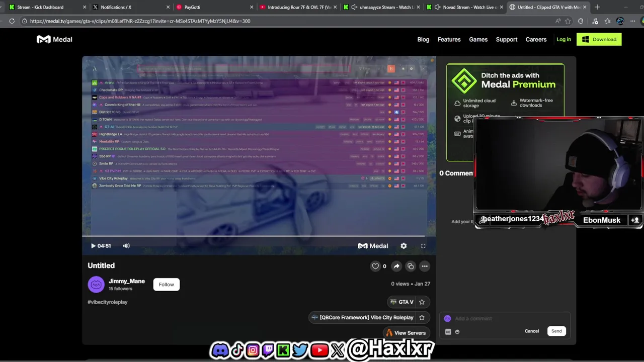Open a new browser tab
The image size is (644, 362).
coord(597,7)
